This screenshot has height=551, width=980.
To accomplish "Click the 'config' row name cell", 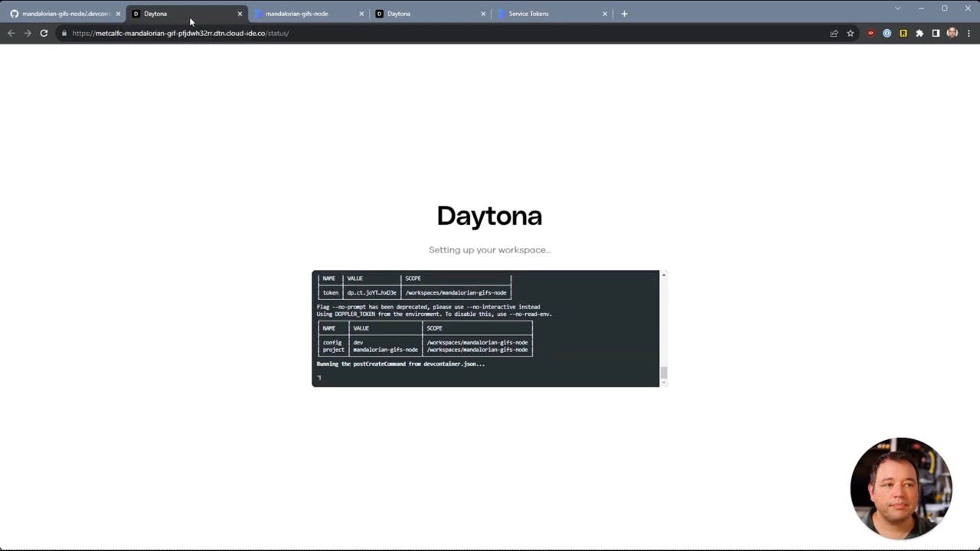I will pos(332,342).
